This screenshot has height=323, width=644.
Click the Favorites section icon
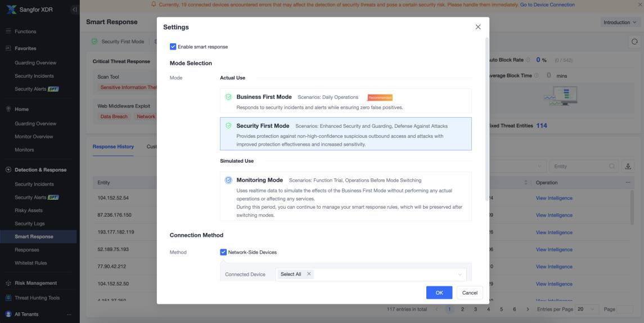(8, 48)
